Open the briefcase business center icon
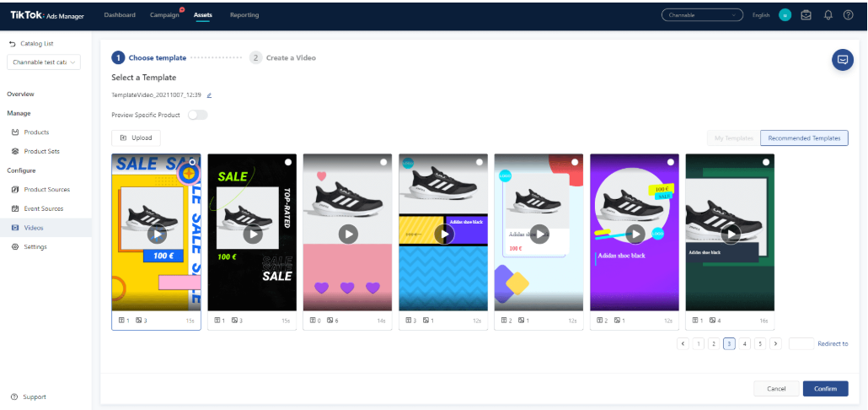Viewport: 868px width, 410px height. [x=806, y=15]
